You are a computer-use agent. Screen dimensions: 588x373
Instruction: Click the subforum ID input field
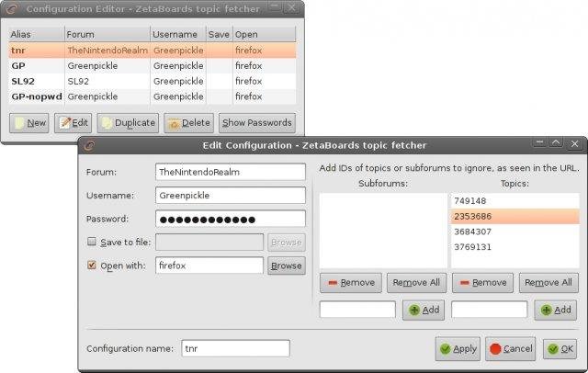click(357, 310)
